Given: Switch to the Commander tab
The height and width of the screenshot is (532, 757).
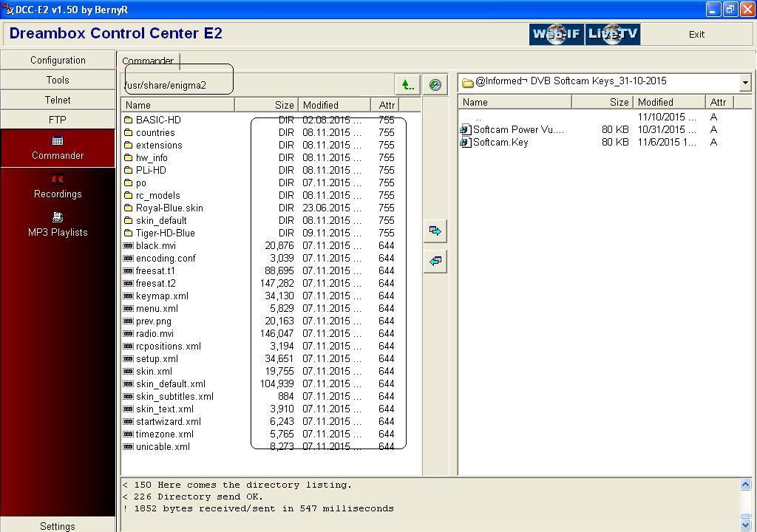Looking at the screenshot, I should pyautogui.click(x=148, y=61).
